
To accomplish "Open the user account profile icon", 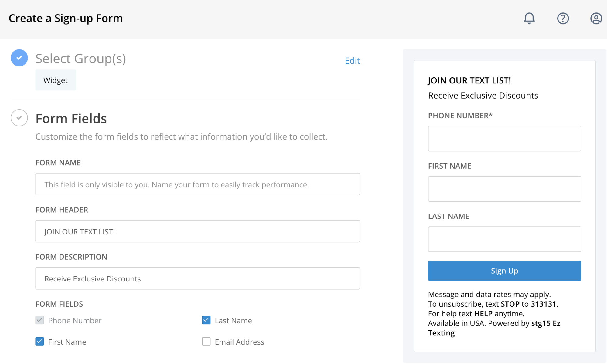I will point(596,18).
